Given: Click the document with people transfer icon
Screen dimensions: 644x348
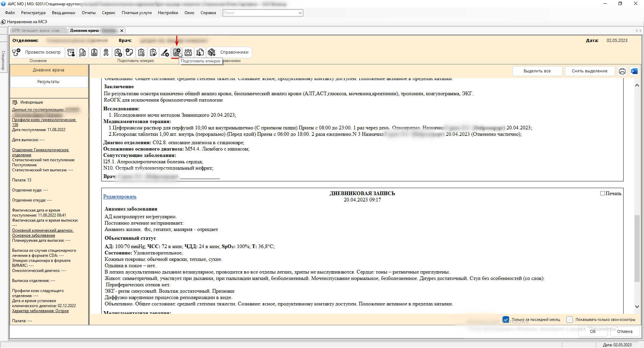Looking at the screenshot, I should click(x=200, y=52).
